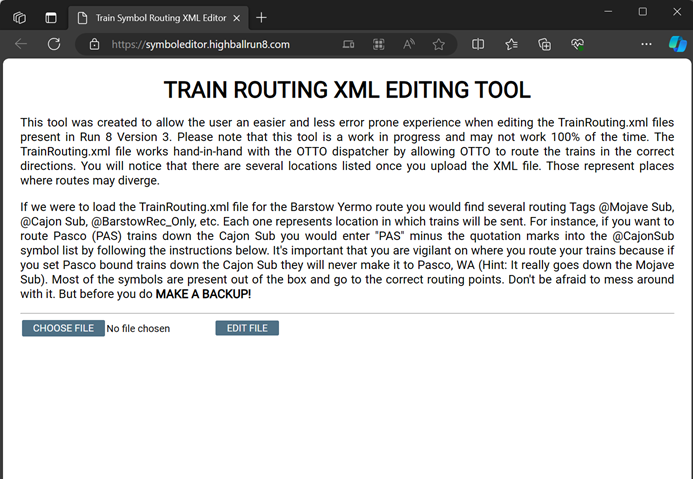This screenshot has width=693, height=479.
Task: Open the Browser Essentials heart icon
Action: tap(577, 44)
